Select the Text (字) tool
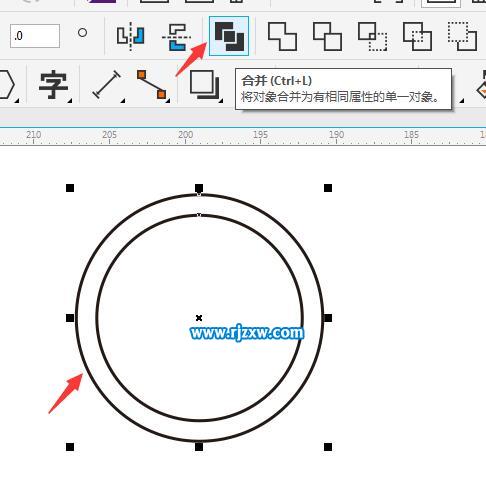The width and height of the screenshot is (486, 504). 53,85
